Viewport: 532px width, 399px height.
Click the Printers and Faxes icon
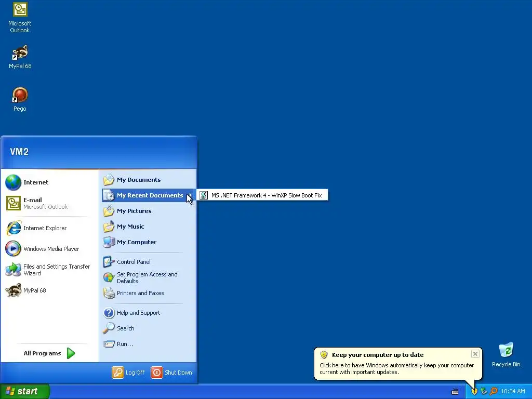tap(109, 293)
